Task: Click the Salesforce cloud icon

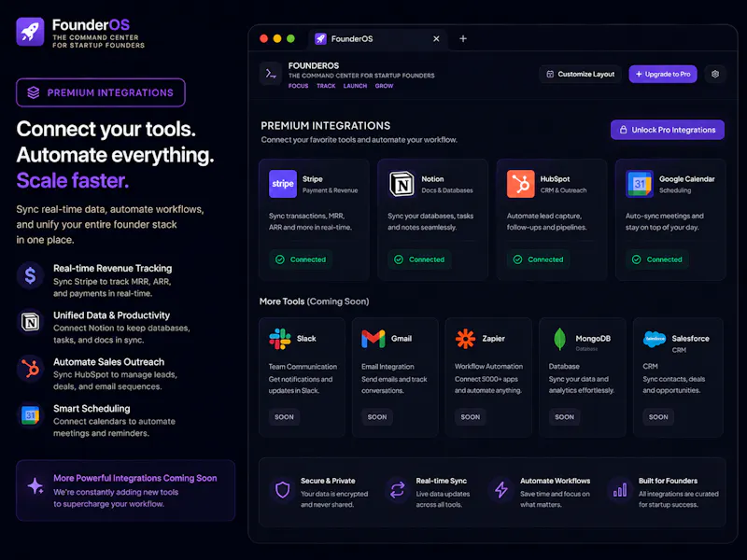Action: [655, 339]
